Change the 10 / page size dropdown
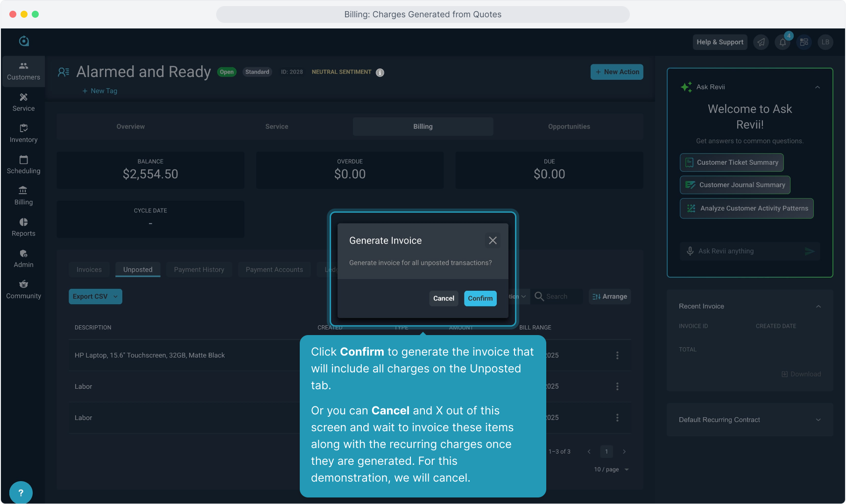The width and height of the screenshot is (846, 504). pyautogui.click(x=612, y=469)
